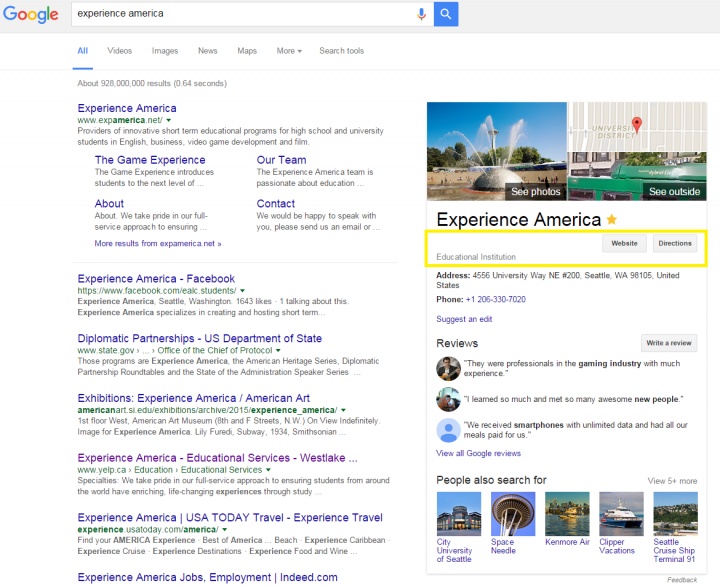Viewport: 720px width, 586px height.
Task: Click Suggest an edit
Action: 464,319
